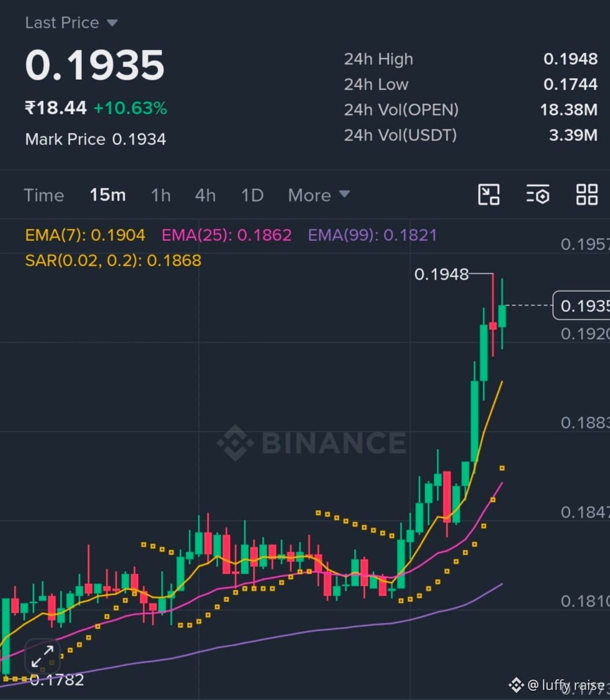
Task: Click the 24h Low value 0.1744
Action: point(570,84)
